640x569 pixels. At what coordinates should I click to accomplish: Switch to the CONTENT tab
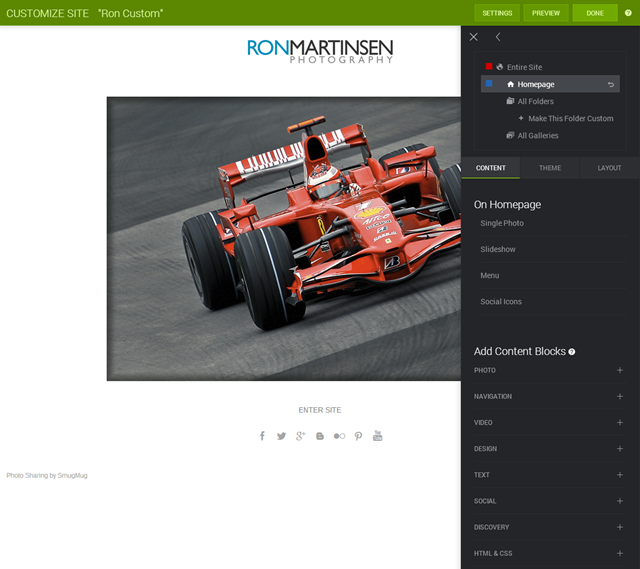pyautogui.click(x=491, y=168)
